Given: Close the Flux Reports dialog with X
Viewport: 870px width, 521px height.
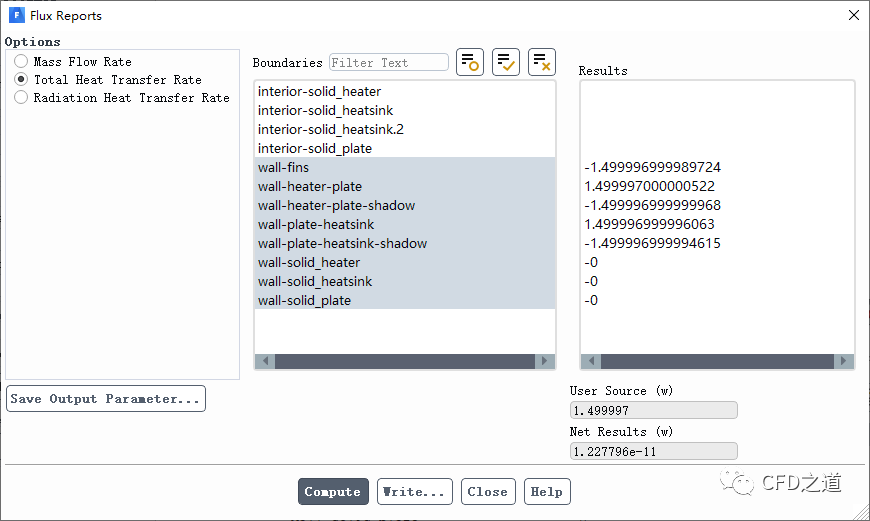Looking at the screenshot, I should [853, 15].
